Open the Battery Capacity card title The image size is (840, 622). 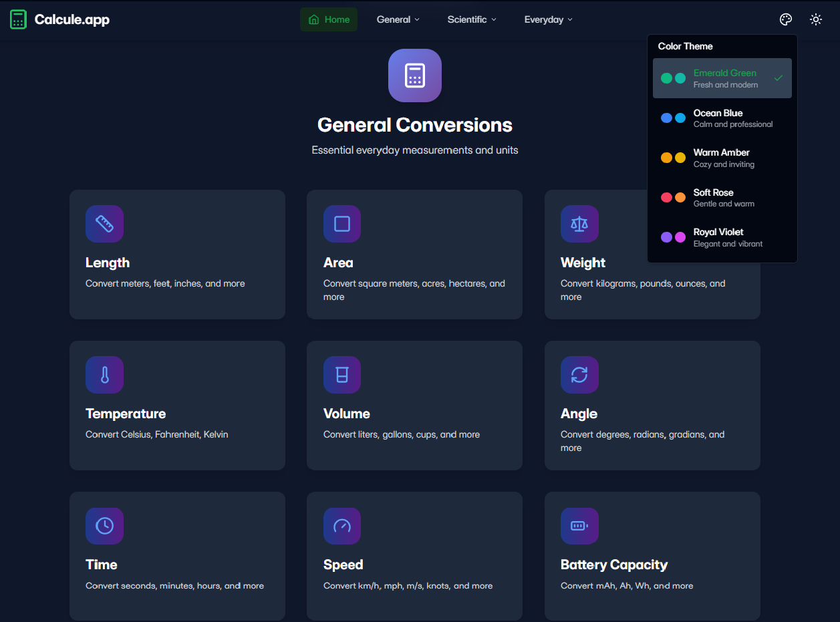[x=614, y=565]
